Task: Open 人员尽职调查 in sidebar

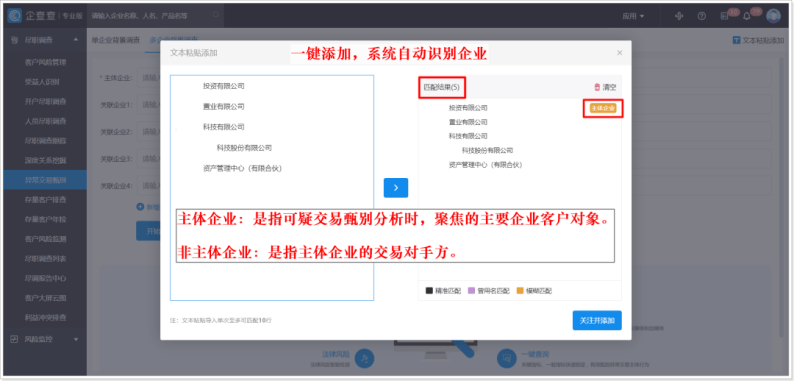Action: (46, 121)
